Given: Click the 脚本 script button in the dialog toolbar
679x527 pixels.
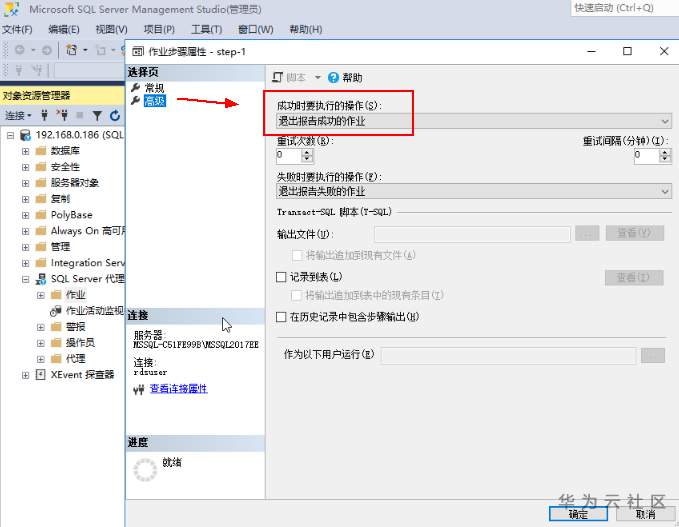Looking at the screenshot, I should point(289,78).
